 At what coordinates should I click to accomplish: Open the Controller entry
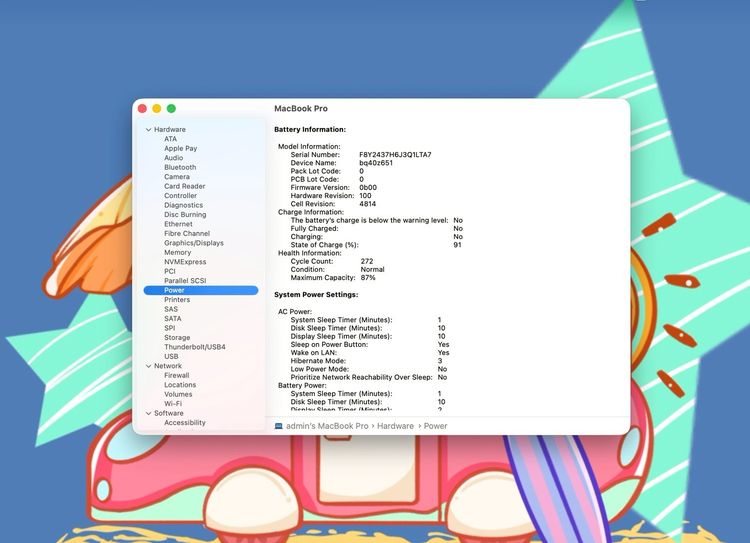[x=180, y=196]
